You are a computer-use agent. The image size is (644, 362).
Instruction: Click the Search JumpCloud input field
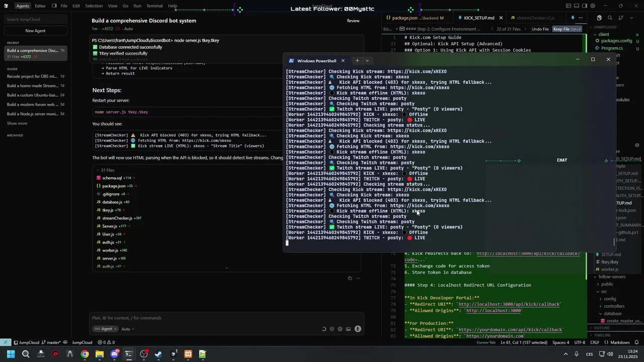click(36, 19)
